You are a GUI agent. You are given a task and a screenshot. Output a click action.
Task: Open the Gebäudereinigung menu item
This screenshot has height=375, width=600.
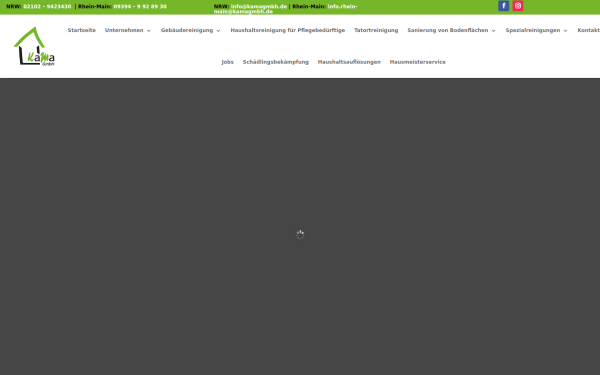pyautogui.click(x=187, y=30)
